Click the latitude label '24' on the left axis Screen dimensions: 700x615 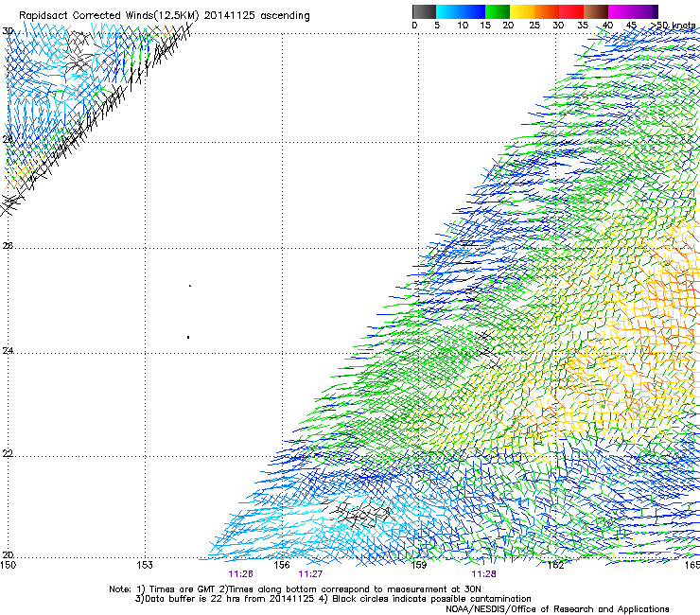8,351
